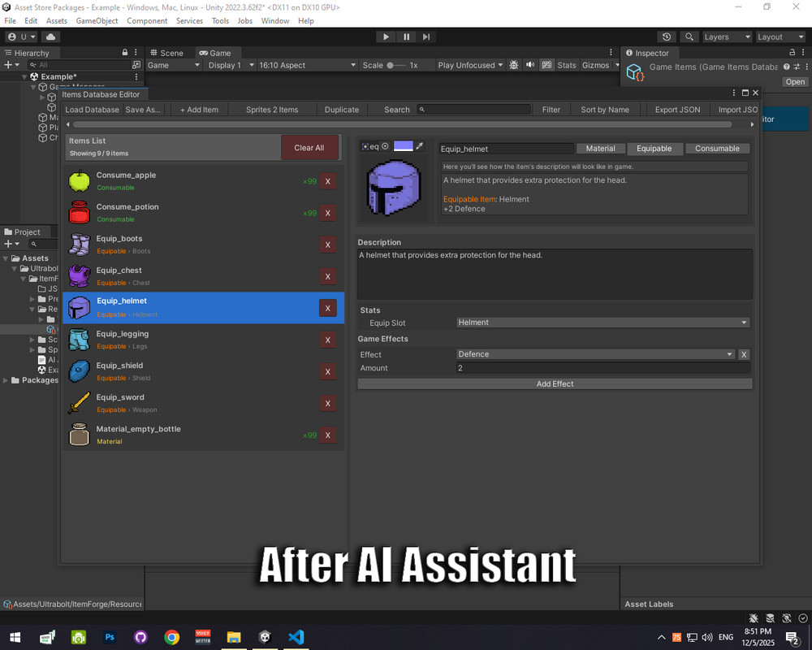This screenshot has height=650, width=812.
Task: Pause the game preview
Action: point(406,37)
